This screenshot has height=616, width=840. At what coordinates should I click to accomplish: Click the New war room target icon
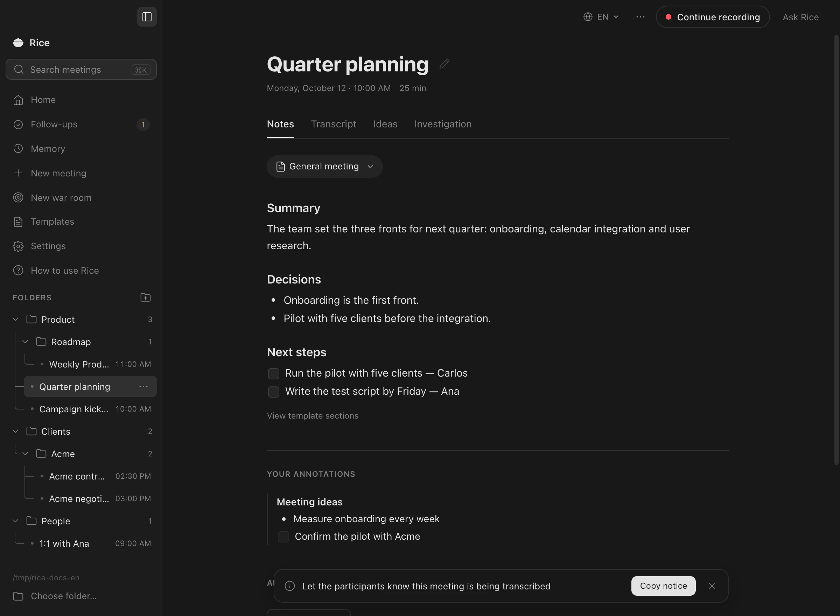(x=18, y=197)
